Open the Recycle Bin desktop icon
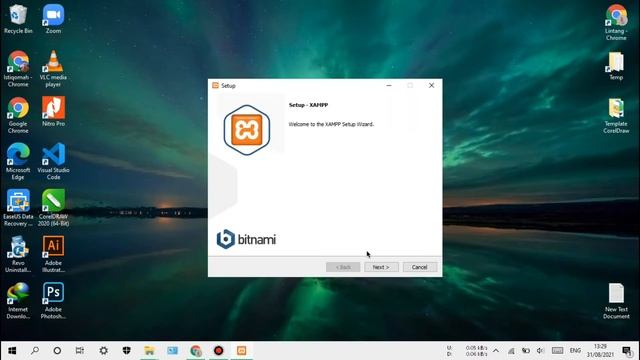Screen dimensions: 640x360 point(18,19)
